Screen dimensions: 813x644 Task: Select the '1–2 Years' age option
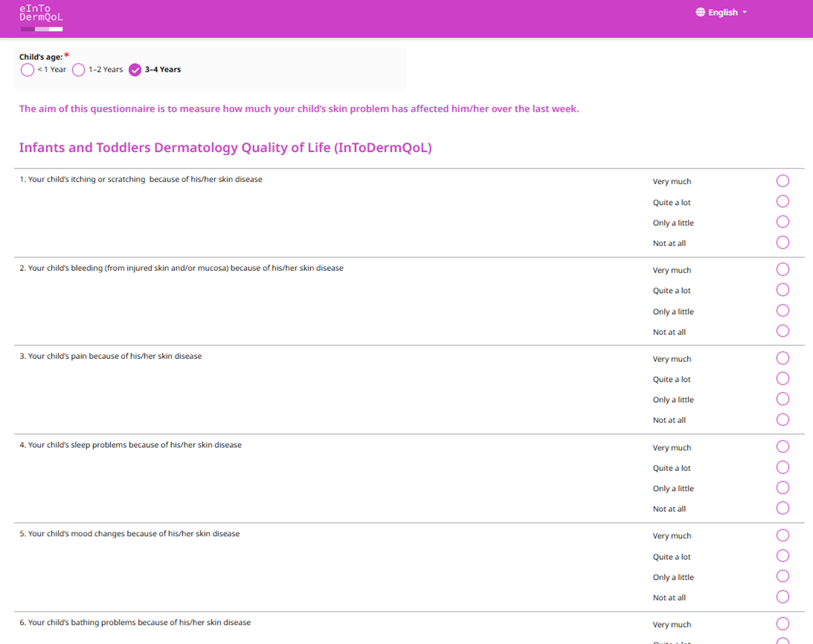pyautogui.click(x=79, y=70)
